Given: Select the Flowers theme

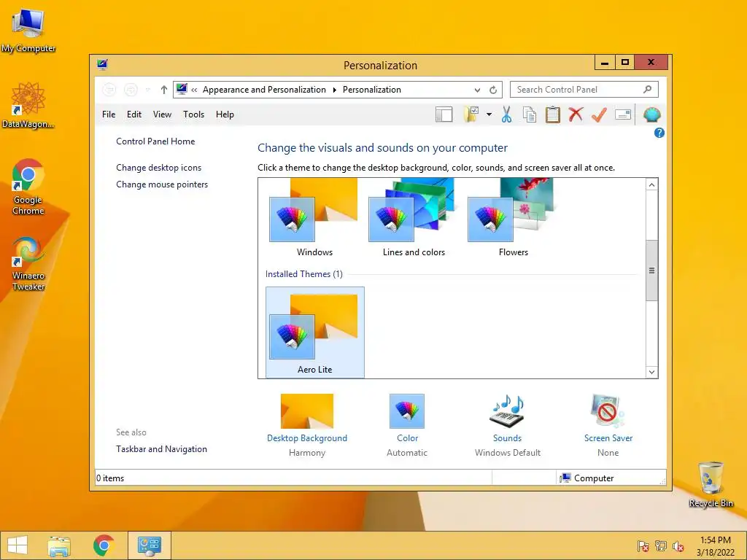Looking at the screenshot, I should click(x=513, y=219).
